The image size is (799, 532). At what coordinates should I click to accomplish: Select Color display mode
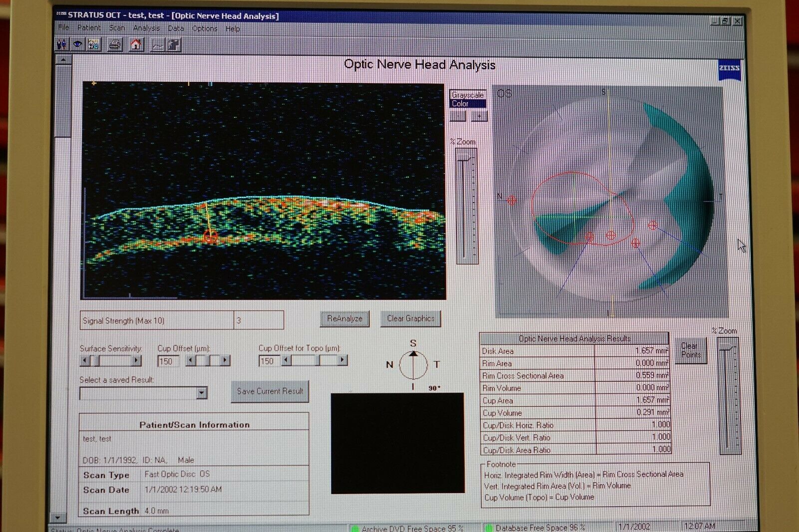point(467,104)
